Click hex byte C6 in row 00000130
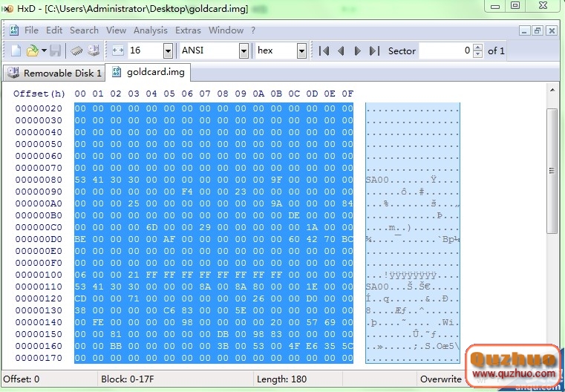Screen dimensions: 565x392 point(169,310)
